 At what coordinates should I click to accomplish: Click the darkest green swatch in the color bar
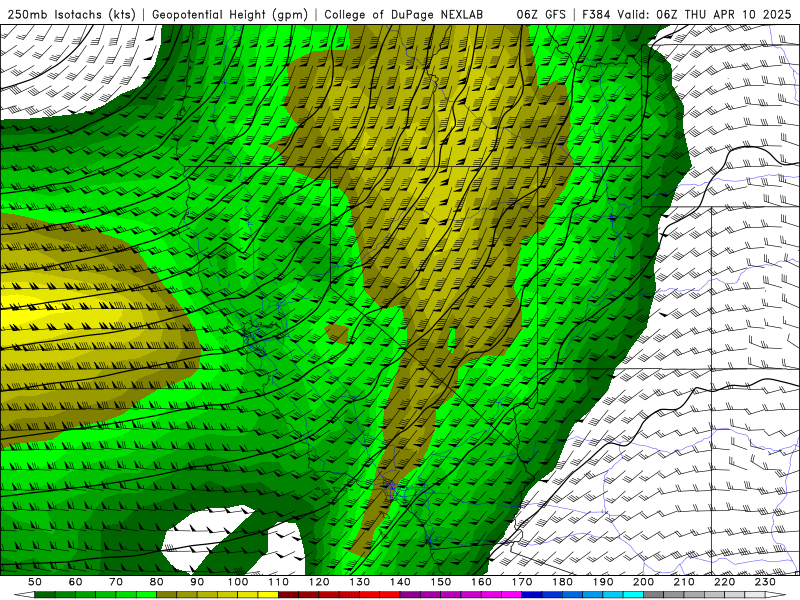pos(45,595)
